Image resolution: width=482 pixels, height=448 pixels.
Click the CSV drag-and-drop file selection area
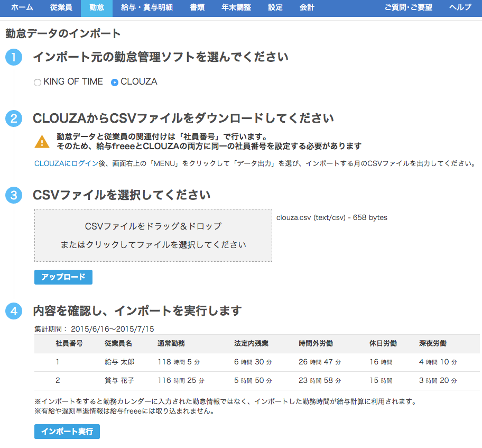(153, 234)
